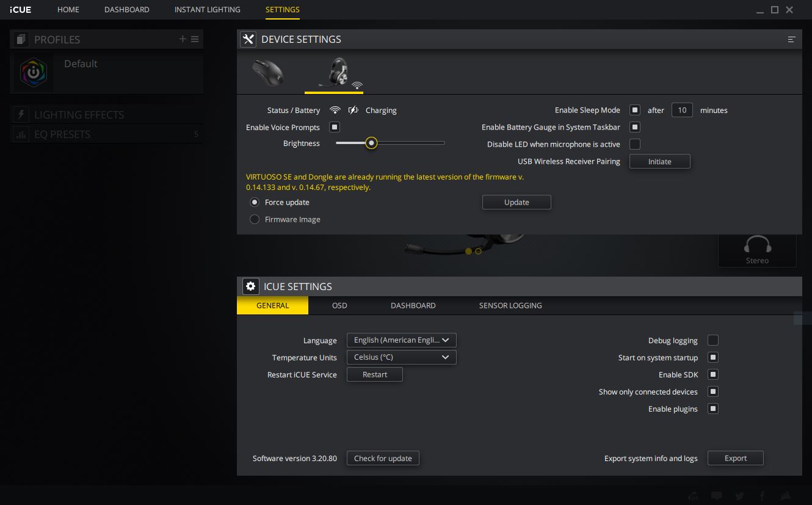Screen dimensions: 812x505
Task: Open the Settings top menu
Action: tap(283, 10)
